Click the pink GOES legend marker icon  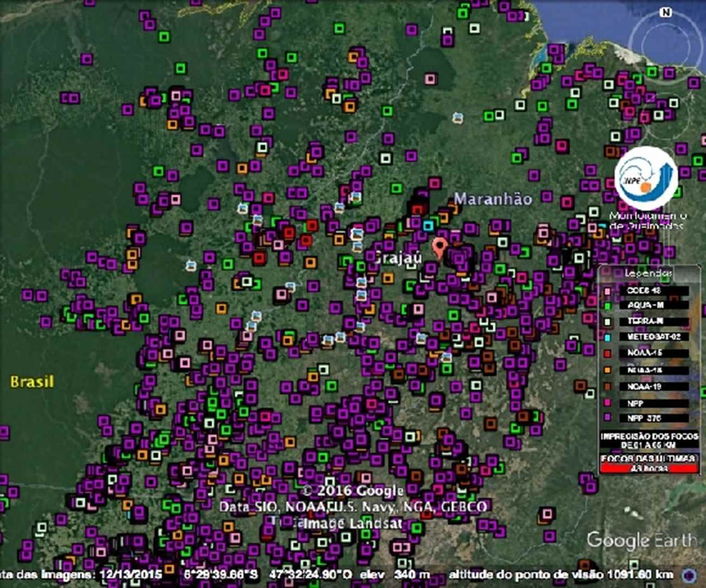608,291
